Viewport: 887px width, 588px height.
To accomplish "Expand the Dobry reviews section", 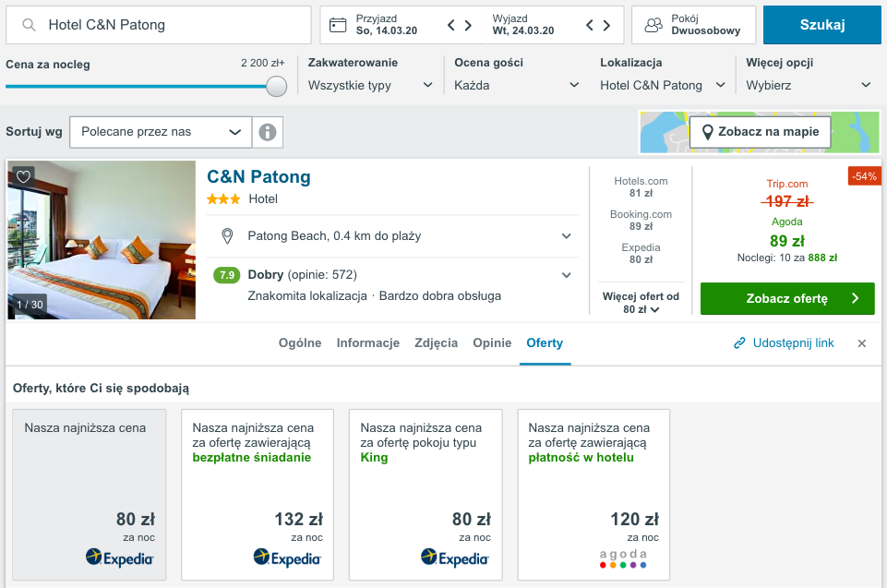I will pyautogui.click(x=566, y=275).
